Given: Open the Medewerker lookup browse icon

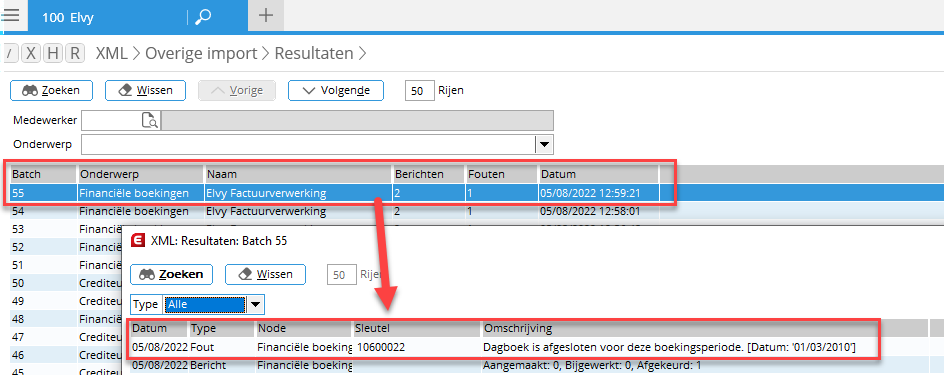Looking at the screenshot, I should (x=150, y=121).
